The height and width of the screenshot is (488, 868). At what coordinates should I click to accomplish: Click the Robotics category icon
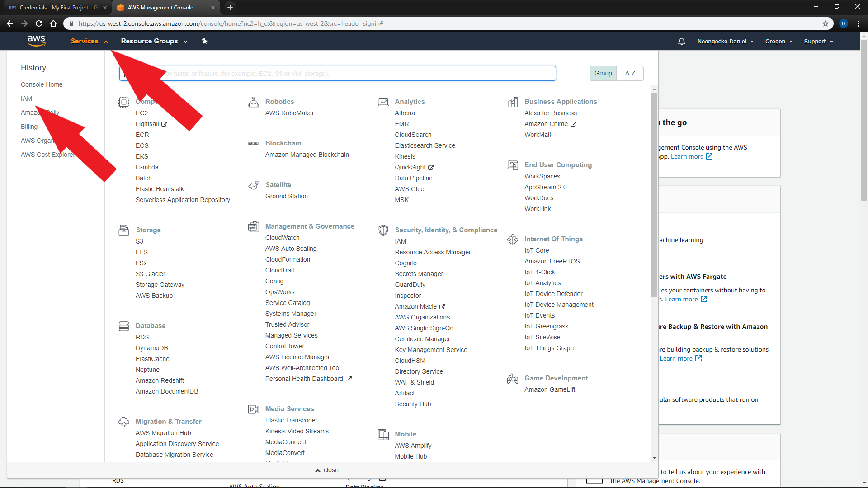254,102
